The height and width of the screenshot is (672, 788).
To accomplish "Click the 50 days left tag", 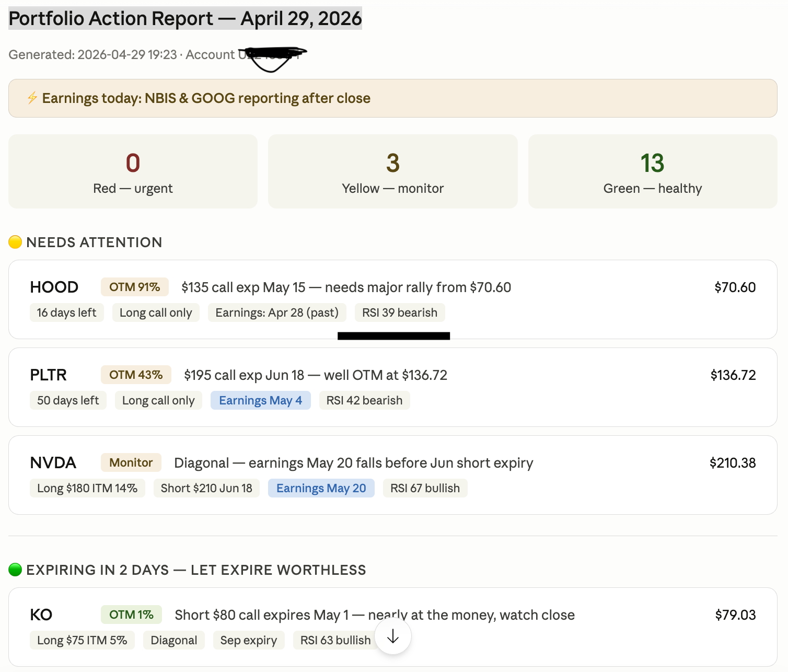I will (68, 400).
